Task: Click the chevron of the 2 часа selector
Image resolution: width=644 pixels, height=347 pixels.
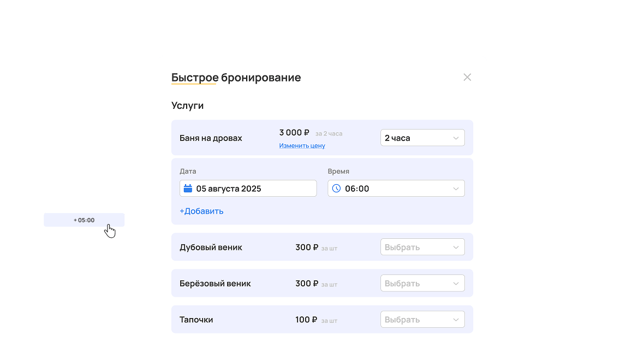Action: click(456, 138)
